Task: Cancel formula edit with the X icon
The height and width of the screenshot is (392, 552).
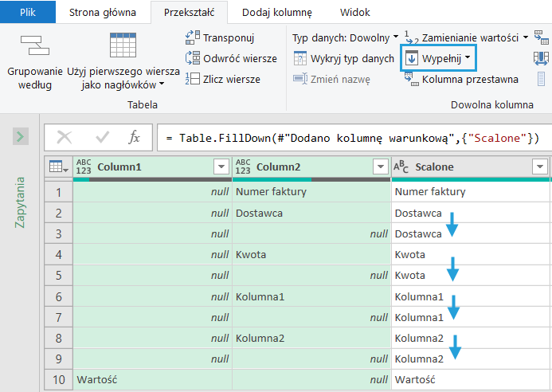Action: (x=65, y=138)
